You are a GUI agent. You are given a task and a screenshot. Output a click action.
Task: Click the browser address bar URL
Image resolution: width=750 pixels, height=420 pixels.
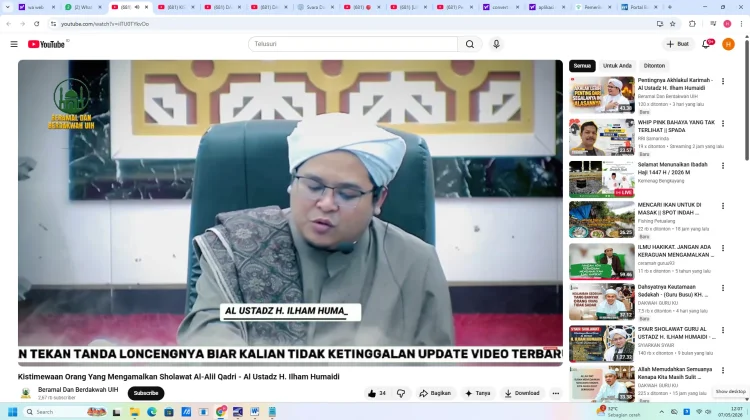point(105,24)
